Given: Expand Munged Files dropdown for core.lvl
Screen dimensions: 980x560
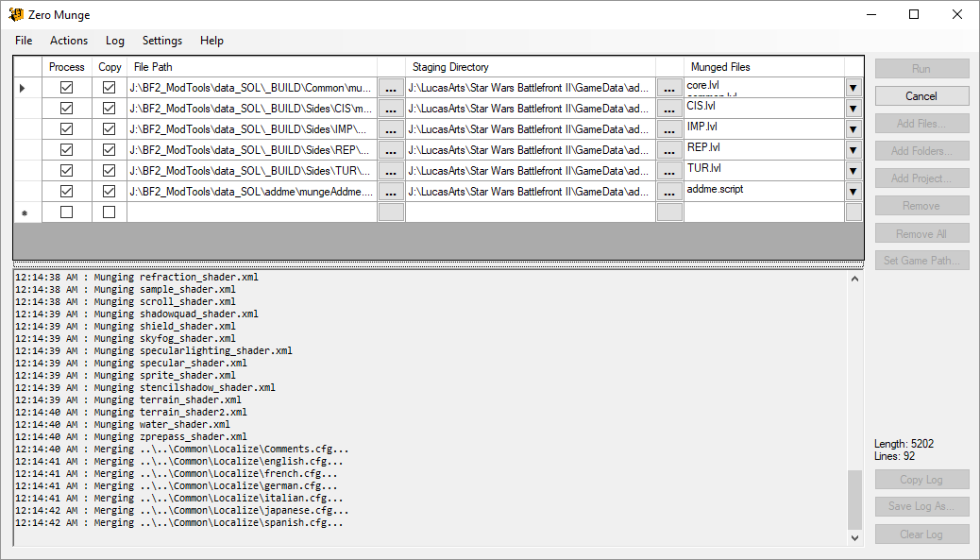Looking at the screenshot, I should (853, 88).
